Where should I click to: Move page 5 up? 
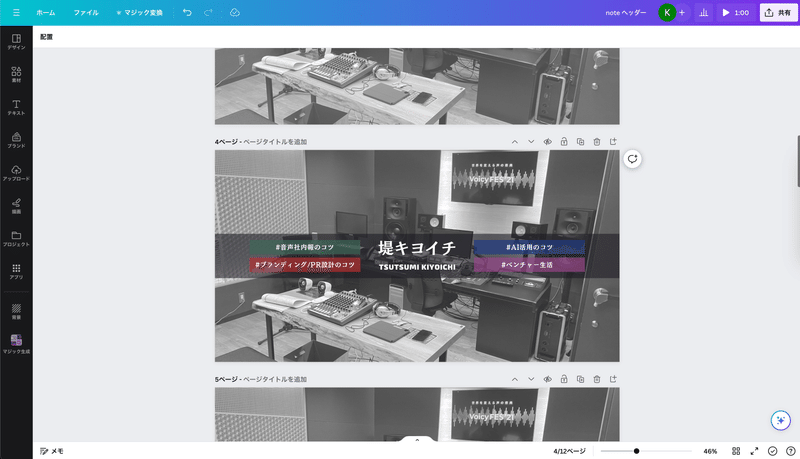pos(515,379)
